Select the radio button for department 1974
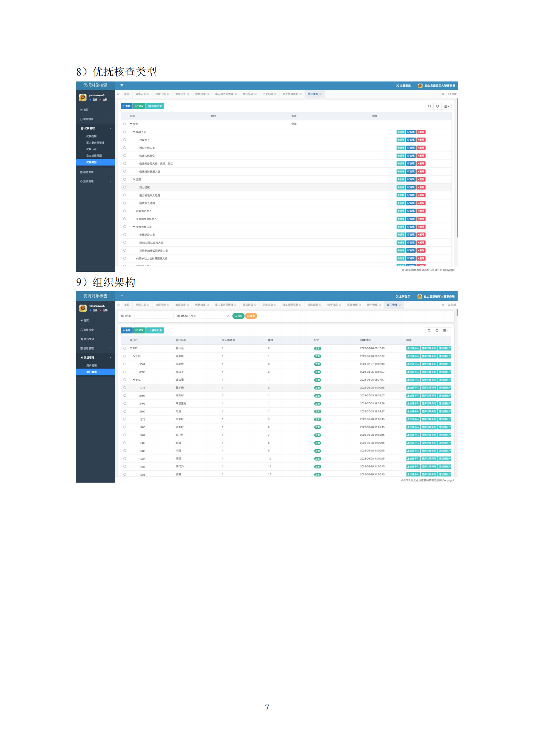This screenshot has height=756, width=534. coord(125,388)
